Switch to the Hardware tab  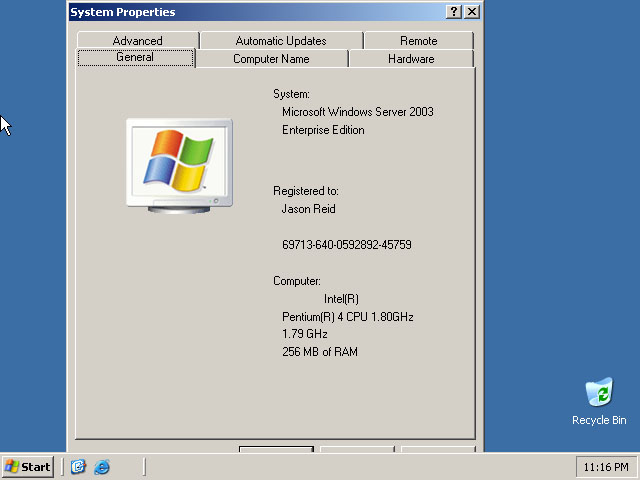tap(411, 59)
